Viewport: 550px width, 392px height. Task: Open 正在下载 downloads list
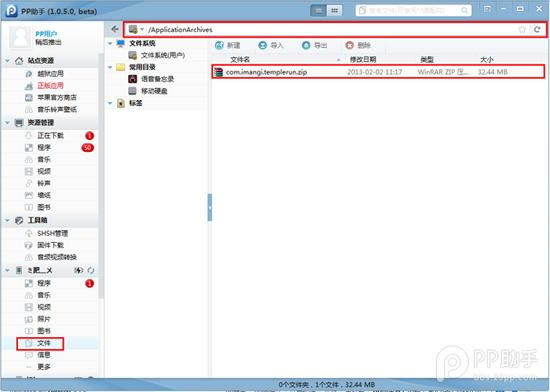pos(50,136)
